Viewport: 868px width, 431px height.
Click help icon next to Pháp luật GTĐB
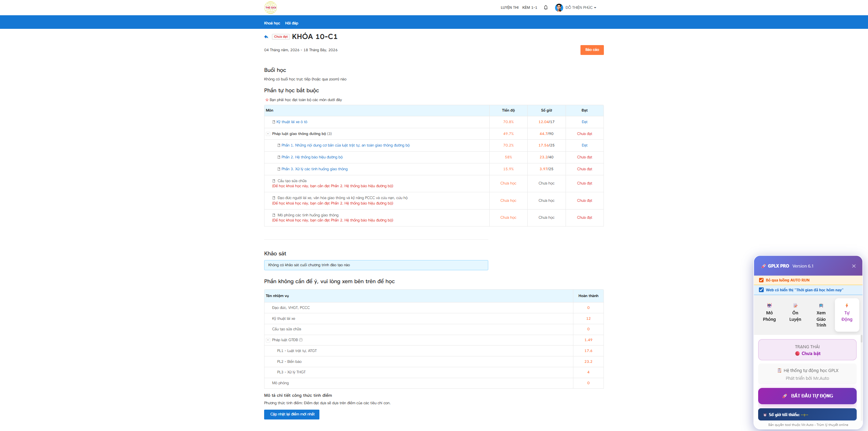pos(301,340)
